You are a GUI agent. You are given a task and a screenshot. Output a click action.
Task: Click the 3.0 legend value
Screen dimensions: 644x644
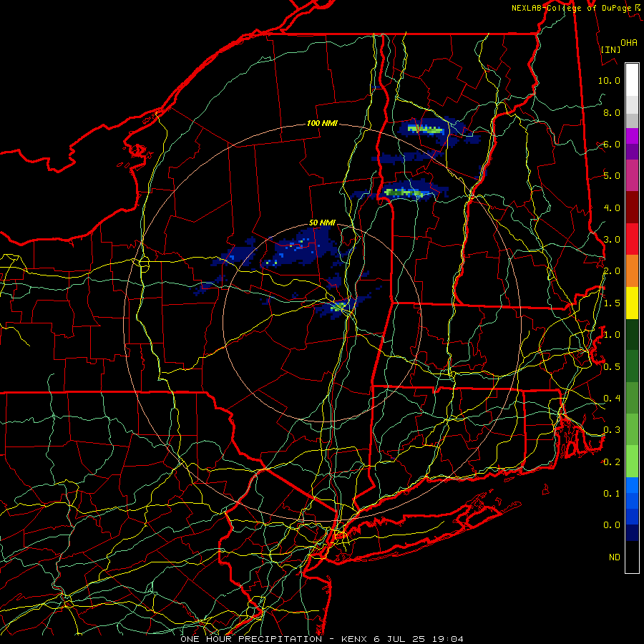point(612,240)
